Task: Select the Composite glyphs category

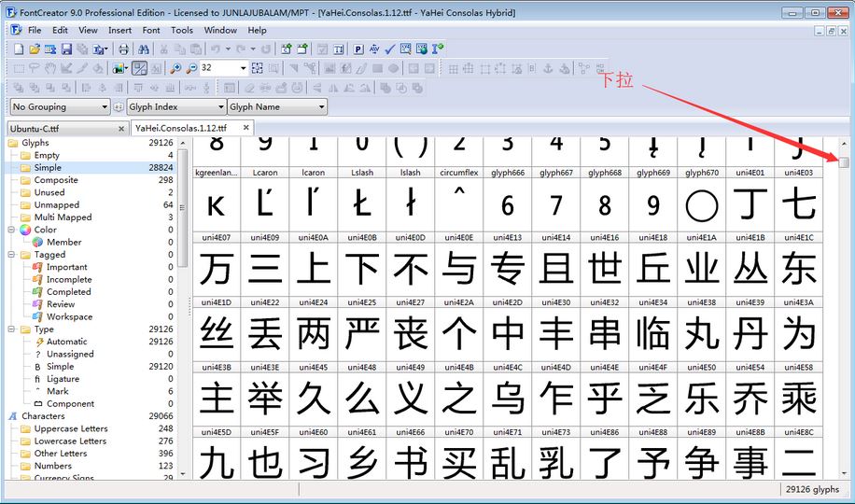Action: (56, 180)
